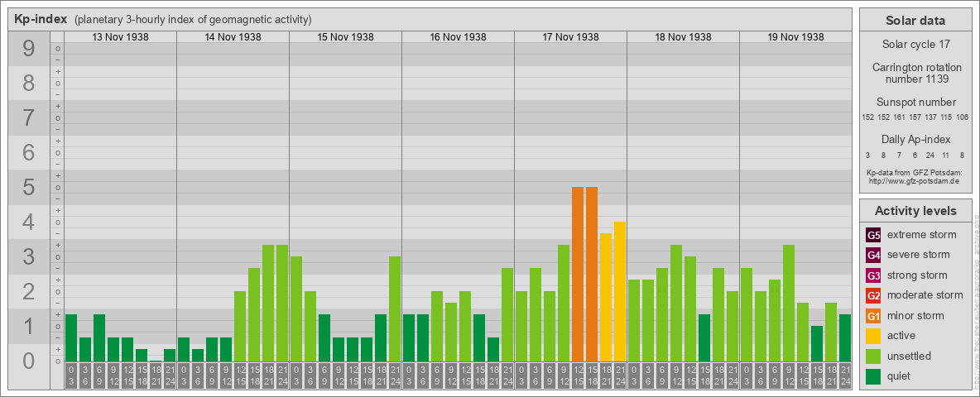The image size is (980, 397).
Task: Click Ap-index value 11
Action: point(946,154)
